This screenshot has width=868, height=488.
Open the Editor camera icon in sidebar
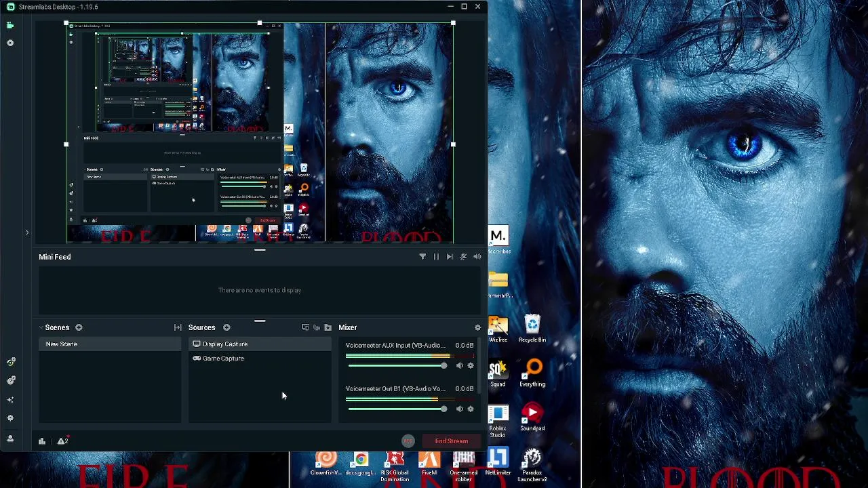click(9, 25)
